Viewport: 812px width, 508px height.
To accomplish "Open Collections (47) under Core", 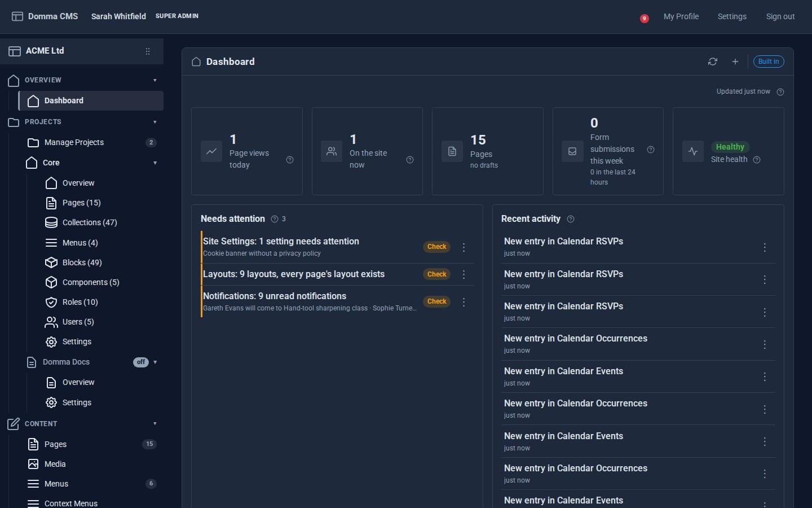I will tap(90, 222).
